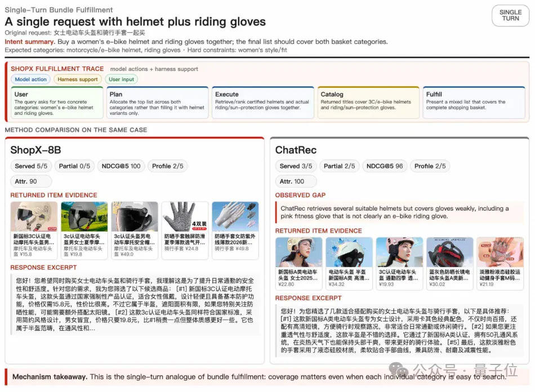
Task: Click the page title about helmet and gloves
Action: click(x=135, y=22)
